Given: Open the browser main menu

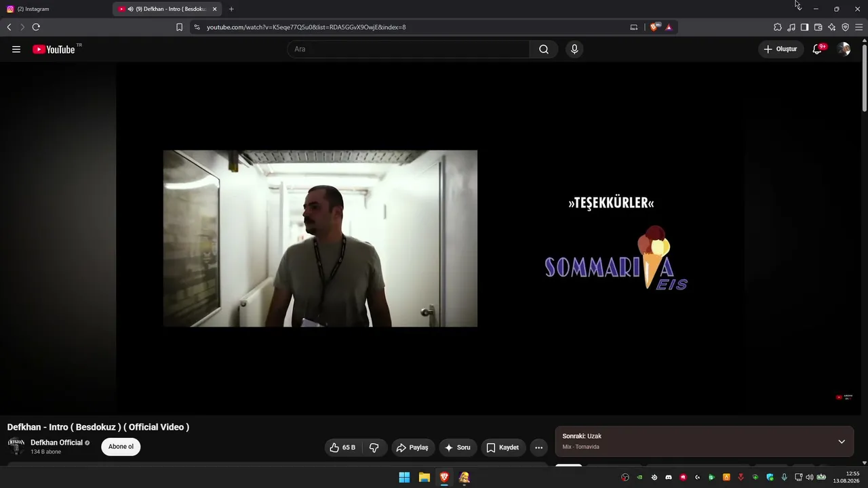Looking at the screenshot, I should tap(859, 27).
